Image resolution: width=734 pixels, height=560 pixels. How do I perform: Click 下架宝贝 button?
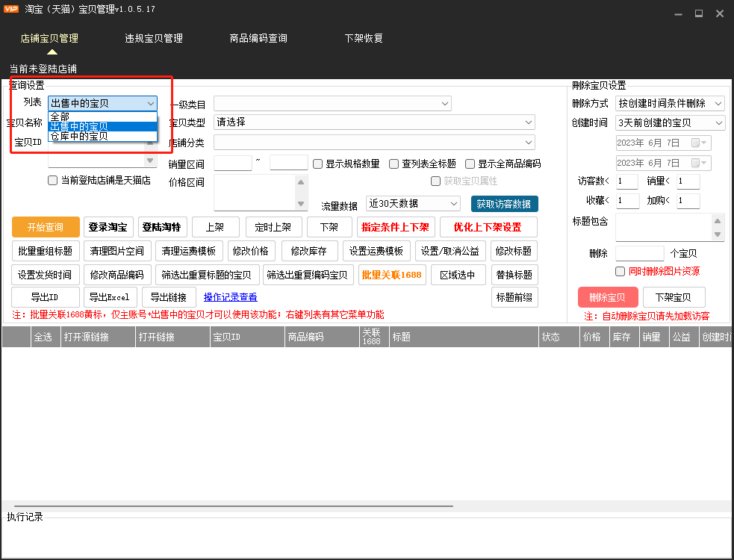pos(674,297)
